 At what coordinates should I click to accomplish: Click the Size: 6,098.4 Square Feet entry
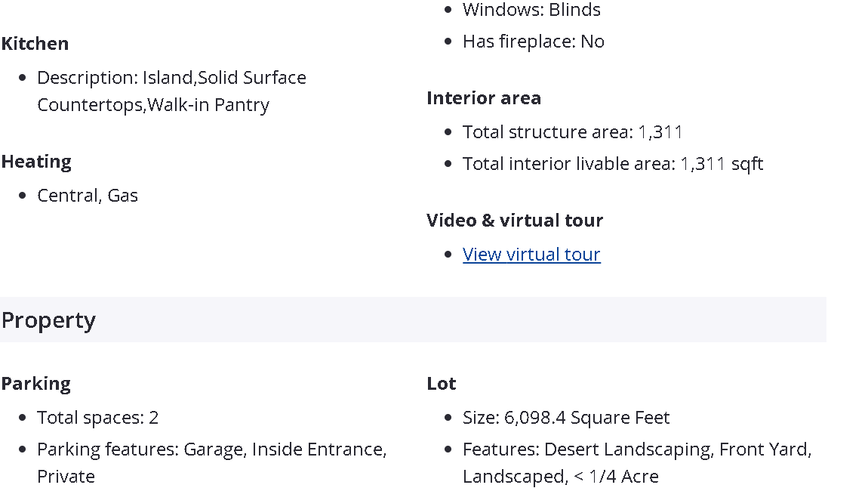(x=565, y=418)
